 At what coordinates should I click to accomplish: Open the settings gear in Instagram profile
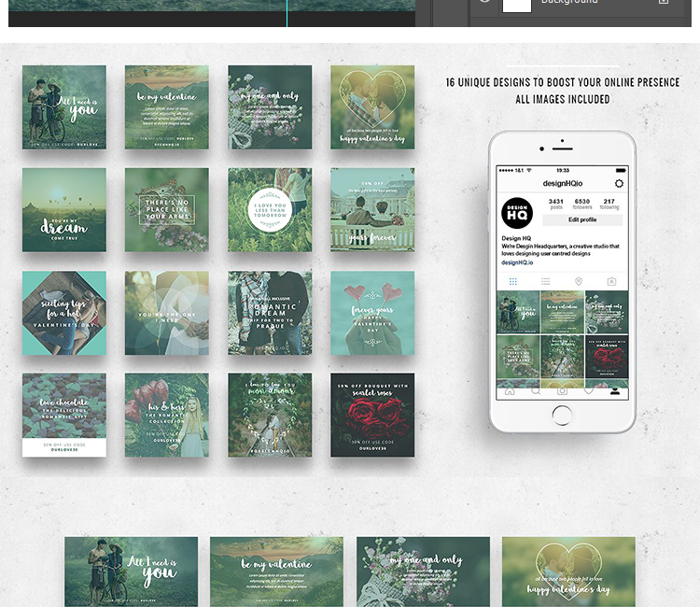point(618,184)
